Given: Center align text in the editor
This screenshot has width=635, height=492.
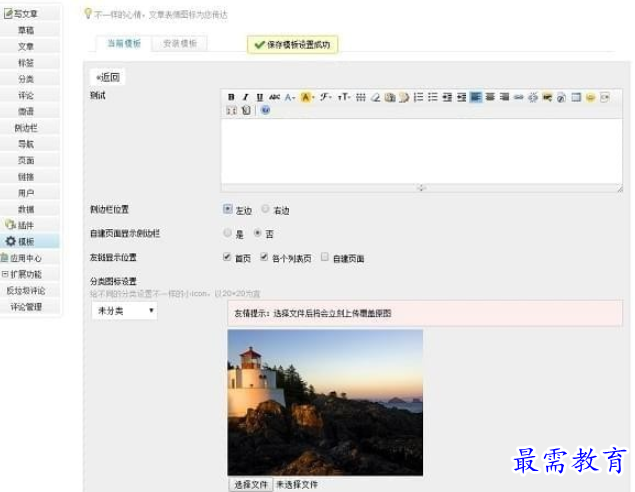Looking at the screenshot, I should pos(490,97).
